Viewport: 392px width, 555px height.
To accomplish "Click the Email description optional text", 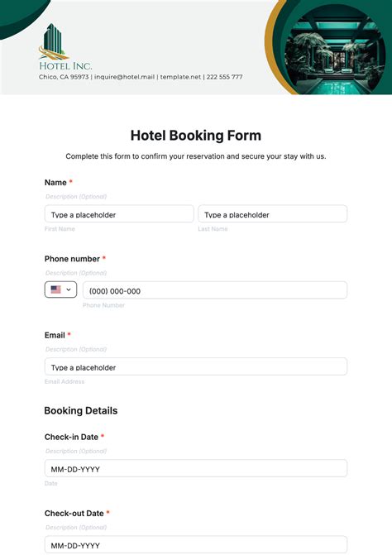I will coord(76,349).
